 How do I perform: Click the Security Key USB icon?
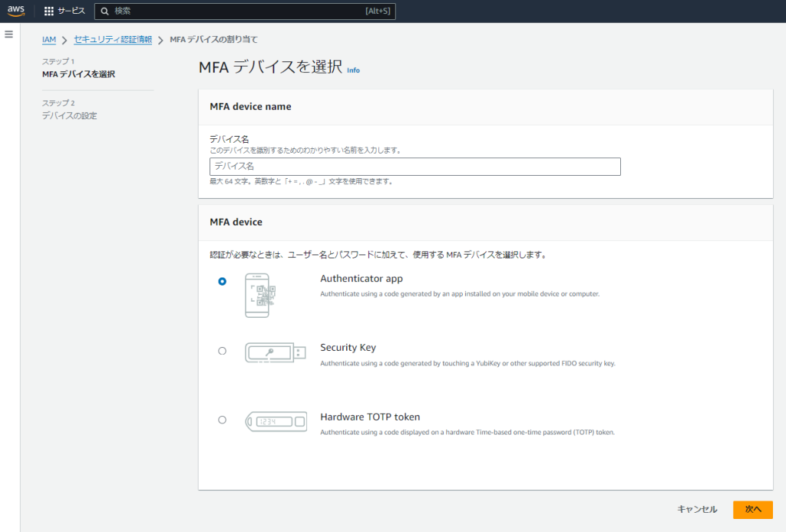[275, 352]
